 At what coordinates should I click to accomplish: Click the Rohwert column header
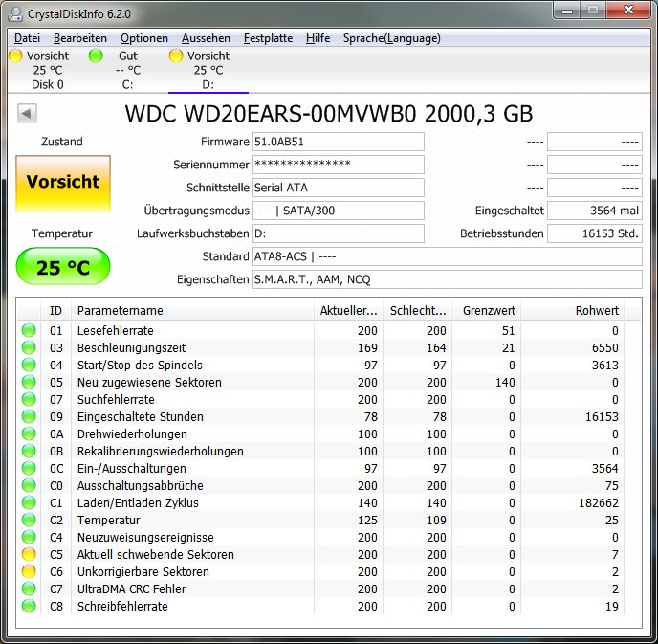pos(572,311)
